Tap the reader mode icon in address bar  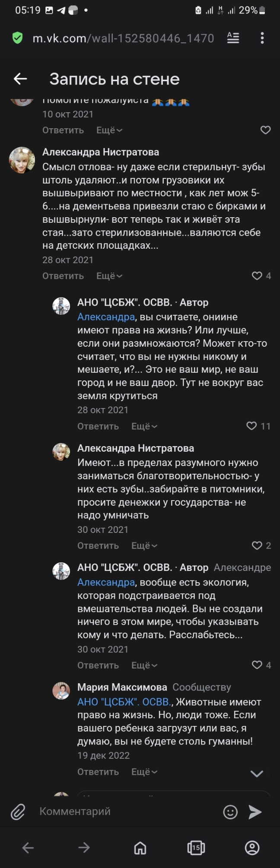(x=233, y=38)
